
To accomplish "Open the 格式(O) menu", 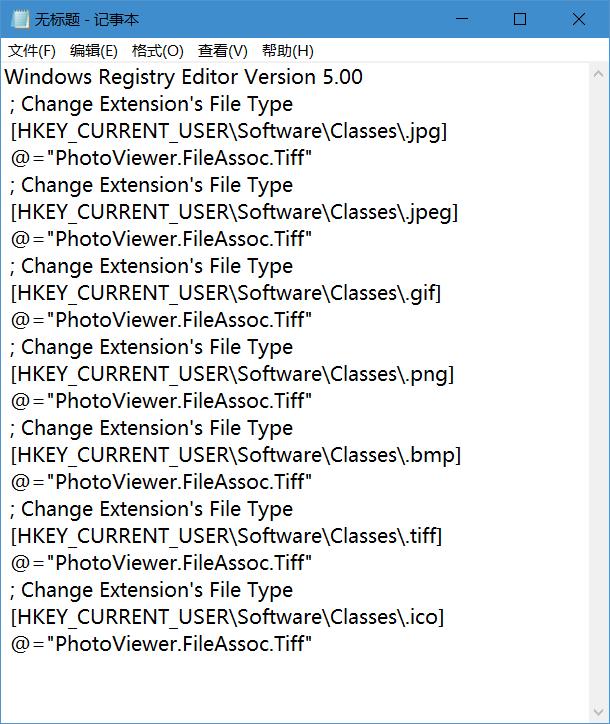I will pos(158,51).
